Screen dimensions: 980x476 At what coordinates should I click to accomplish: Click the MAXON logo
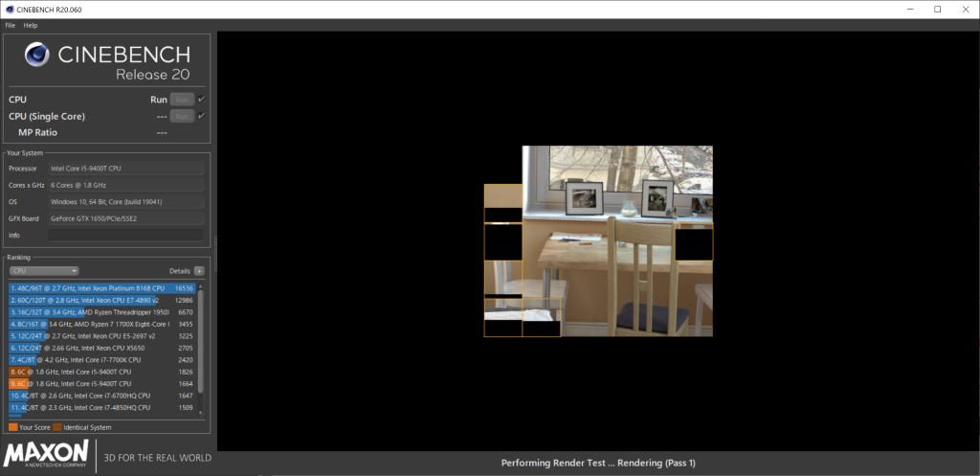point(46,453)
